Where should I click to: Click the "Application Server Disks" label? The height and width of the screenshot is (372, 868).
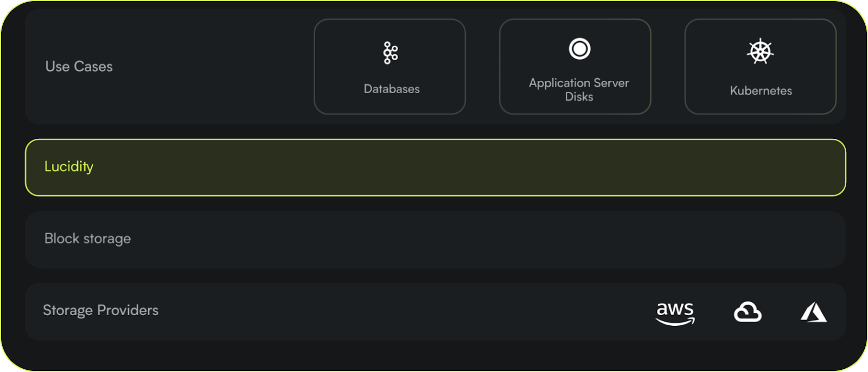(579, 89)
